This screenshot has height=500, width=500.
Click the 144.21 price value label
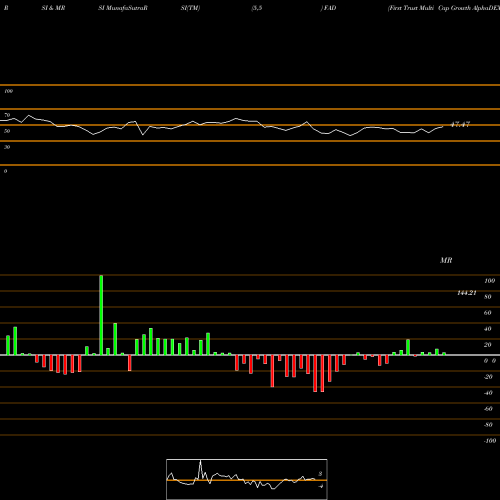(467, 293)
